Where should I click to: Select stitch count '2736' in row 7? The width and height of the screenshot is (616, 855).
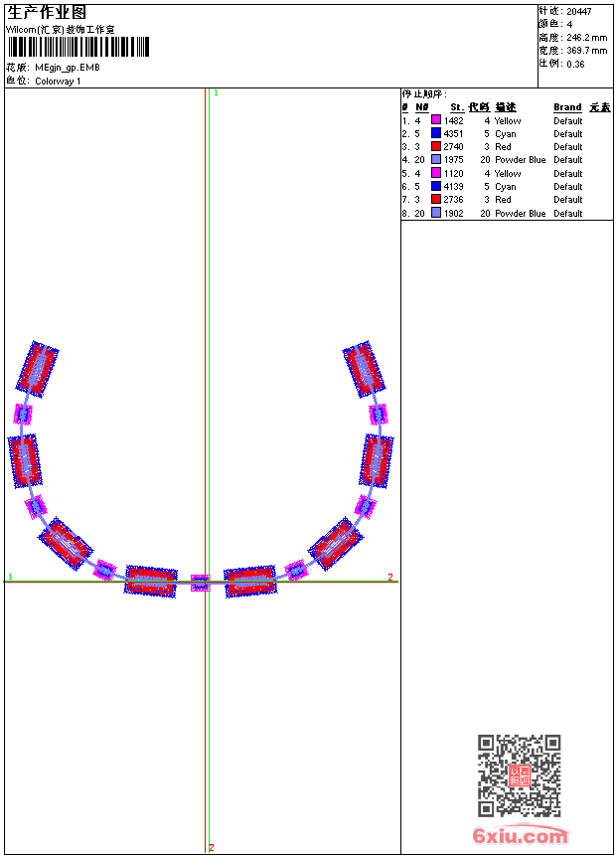coord(453,200)
